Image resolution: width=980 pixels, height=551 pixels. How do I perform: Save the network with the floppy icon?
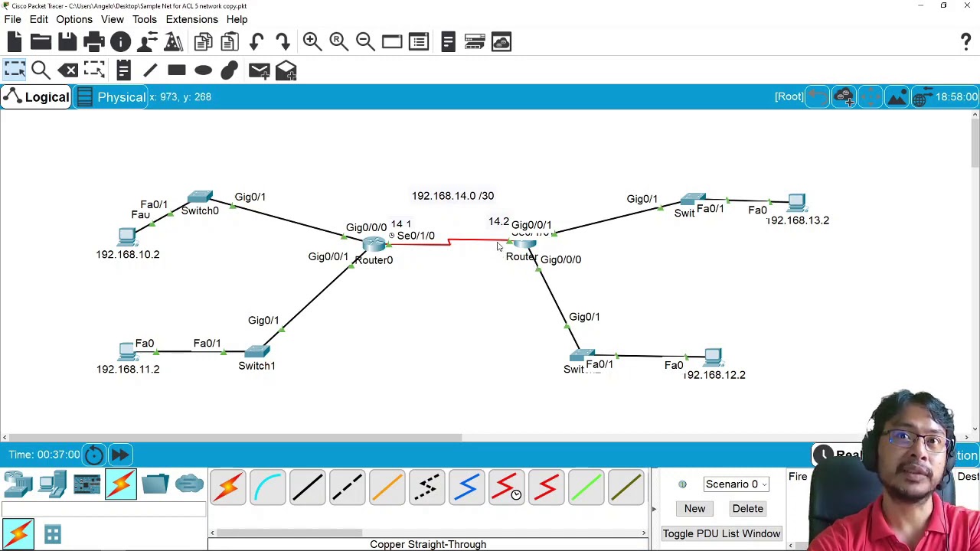click(x=67, y=42)
